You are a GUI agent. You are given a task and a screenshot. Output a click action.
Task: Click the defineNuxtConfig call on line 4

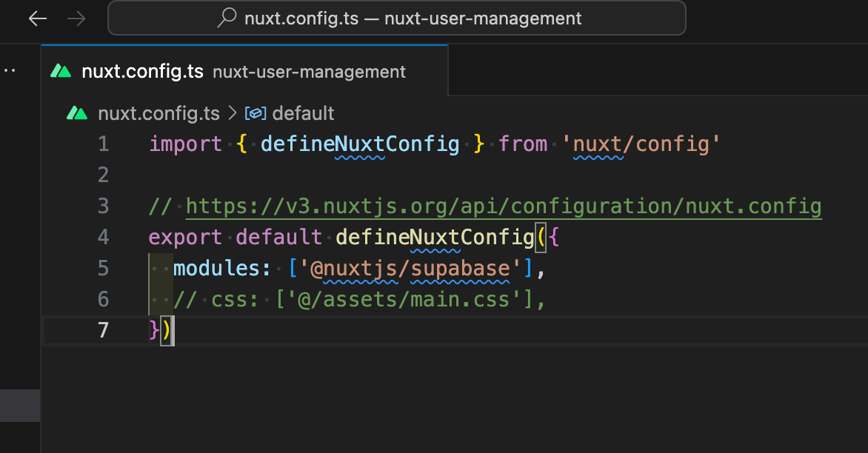pos(435,238)
